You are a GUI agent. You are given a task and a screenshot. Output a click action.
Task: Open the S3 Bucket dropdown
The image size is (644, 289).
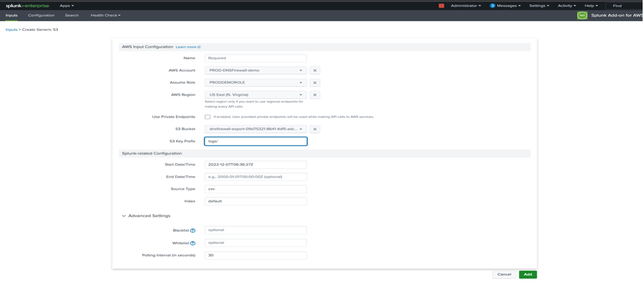click(x=300, y=129)
